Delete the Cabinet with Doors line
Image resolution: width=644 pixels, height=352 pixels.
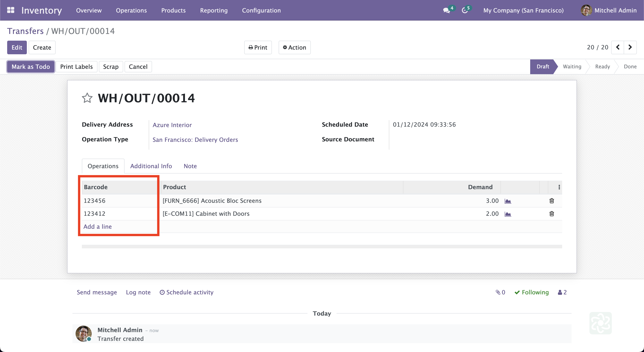tap(552, 214)
